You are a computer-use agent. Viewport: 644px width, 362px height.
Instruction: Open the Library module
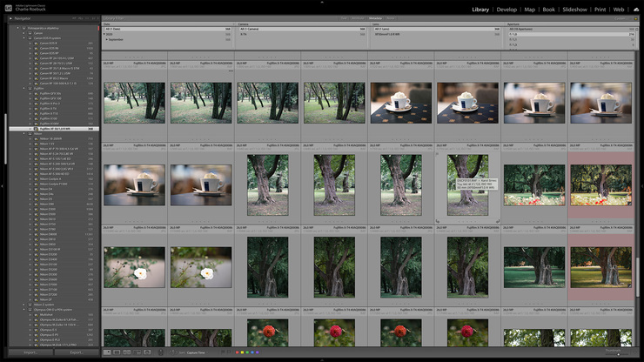pyautogui.click(x=480, y=10)
